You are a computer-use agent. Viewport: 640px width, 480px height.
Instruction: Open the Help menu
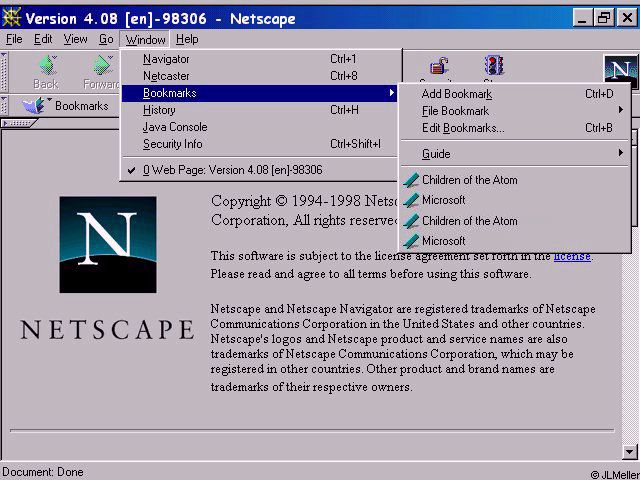(187, 39)
